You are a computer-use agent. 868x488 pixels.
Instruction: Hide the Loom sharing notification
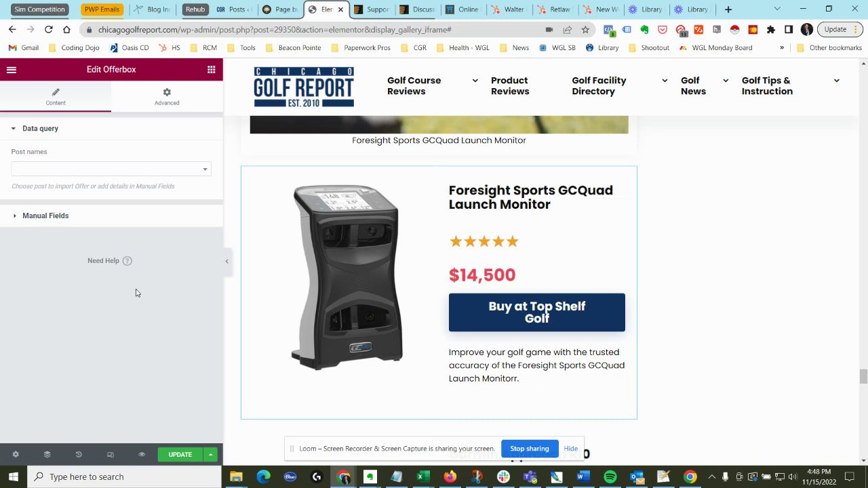[x=570, y=449]
